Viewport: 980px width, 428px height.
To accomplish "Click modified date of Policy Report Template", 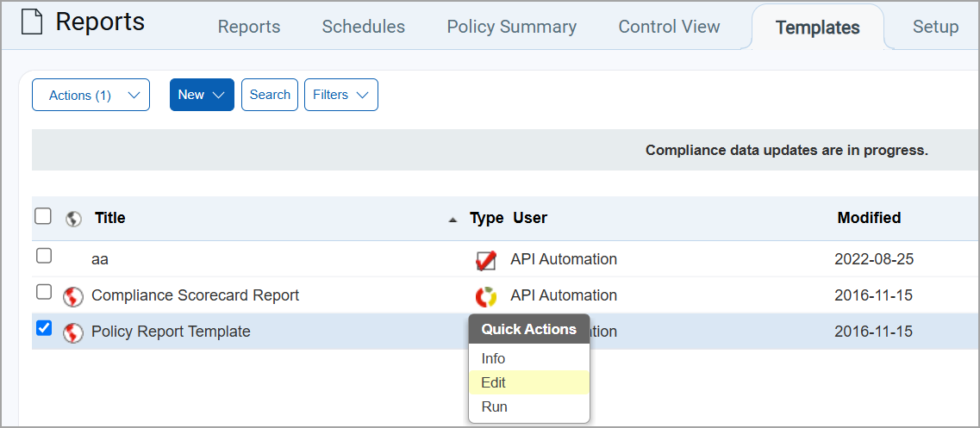I will (x=874, y=332).
